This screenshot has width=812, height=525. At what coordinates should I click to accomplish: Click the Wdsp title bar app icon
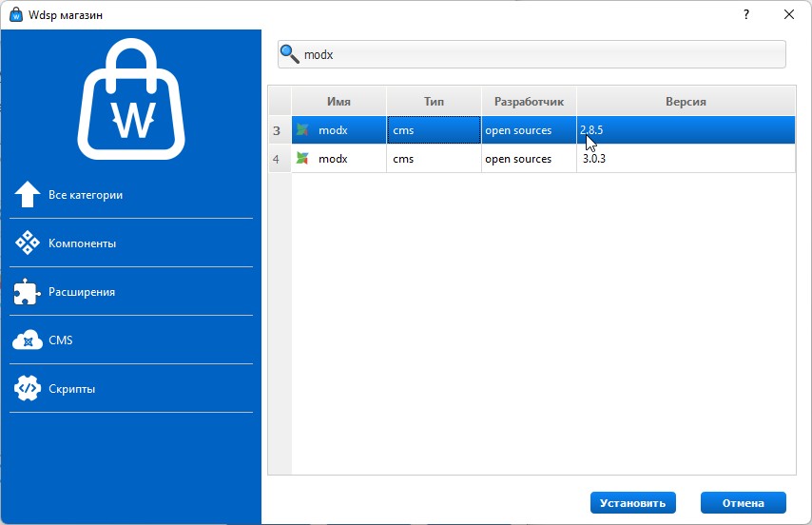tap(16, 14)
